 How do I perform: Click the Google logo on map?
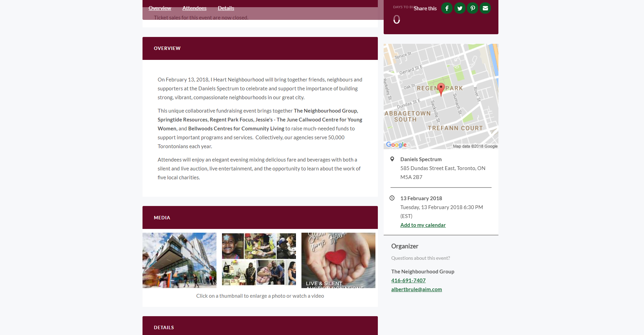pyautogui.click(x=396, y=145)
